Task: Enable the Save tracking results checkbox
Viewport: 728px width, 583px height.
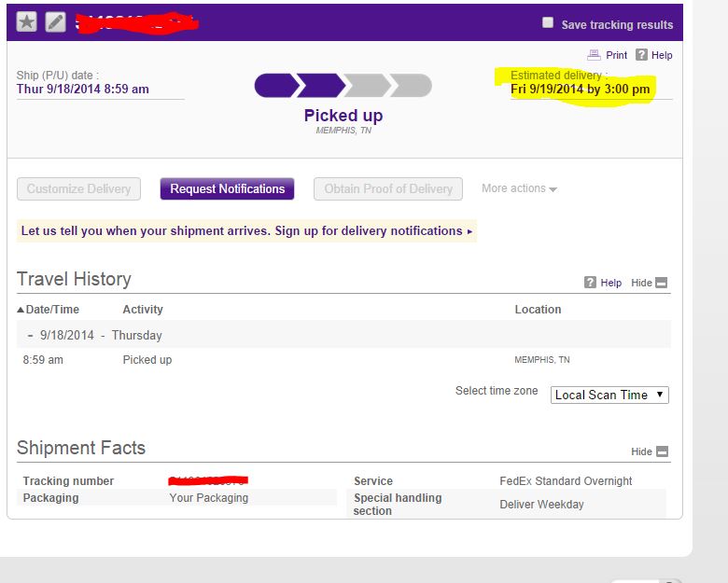Action: (548, 22)
